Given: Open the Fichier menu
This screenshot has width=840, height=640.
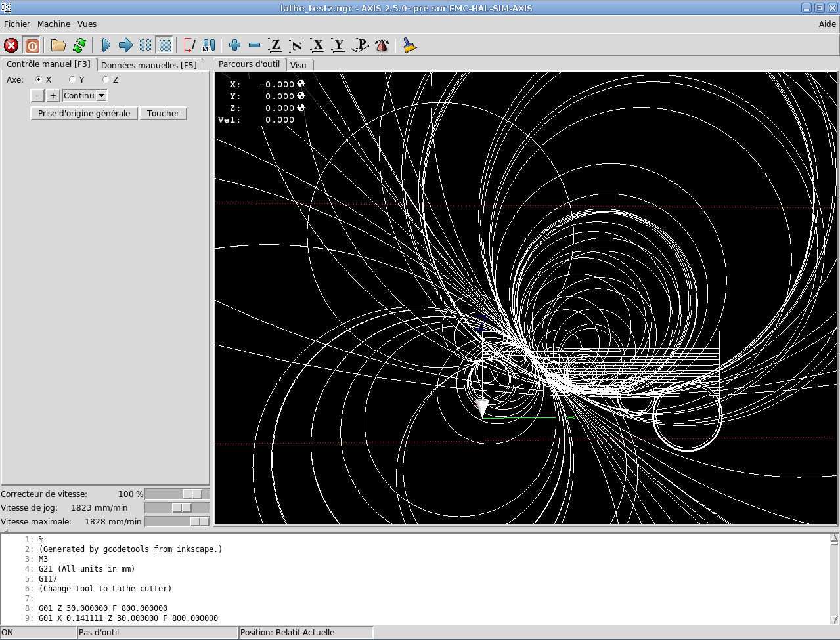Looking at the screenshot, I should 17,24.
